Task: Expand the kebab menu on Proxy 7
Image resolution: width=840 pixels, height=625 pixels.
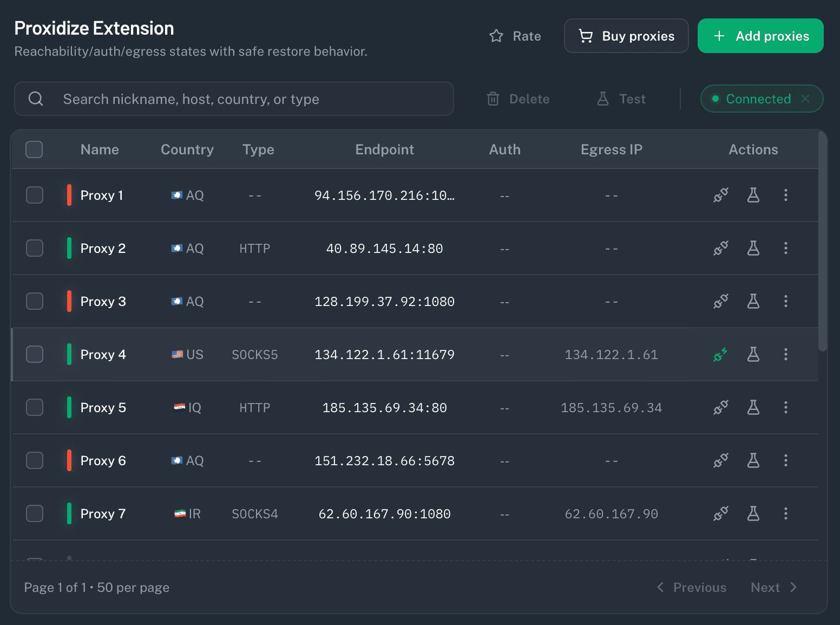Action: [786, 513]
